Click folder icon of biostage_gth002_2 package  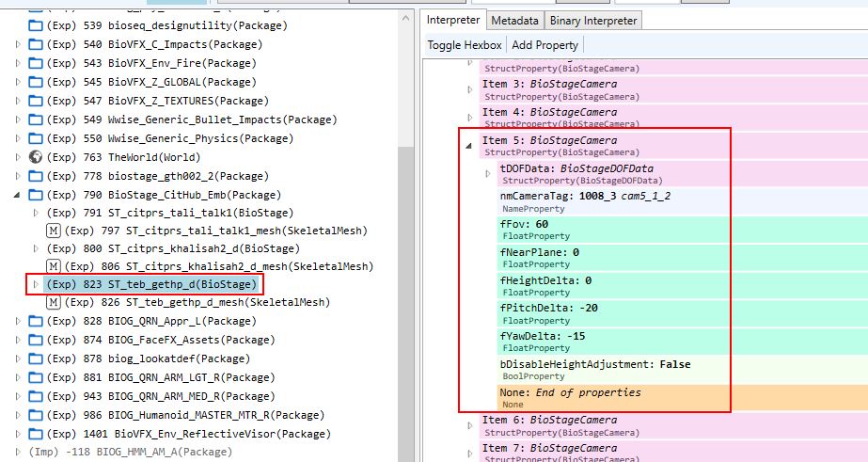click(36, 176)
